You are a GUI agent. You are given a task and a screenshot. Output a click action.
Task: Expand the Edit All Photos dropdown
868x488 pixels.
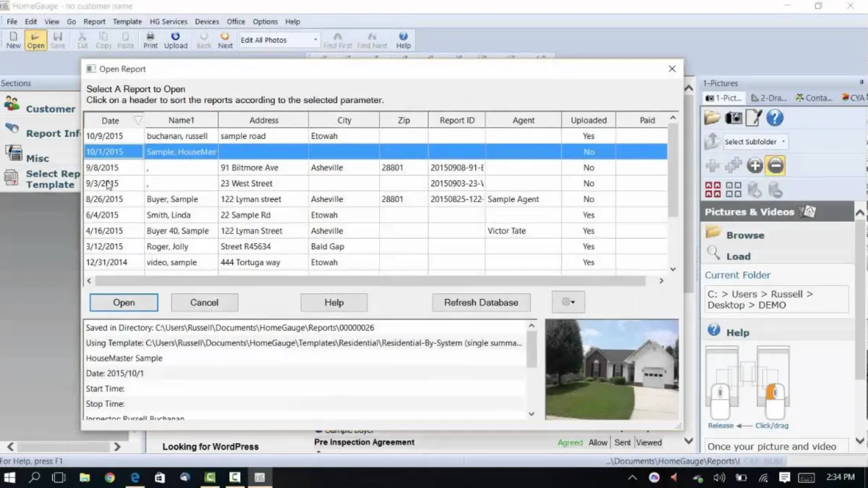click(x=315, y=41)
